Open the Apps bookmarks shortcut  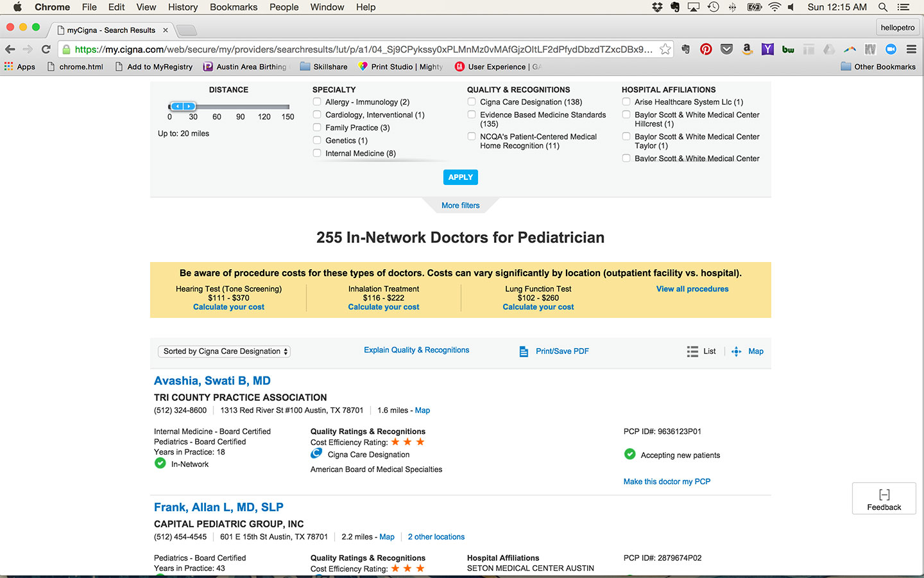[x=20, y=67]
